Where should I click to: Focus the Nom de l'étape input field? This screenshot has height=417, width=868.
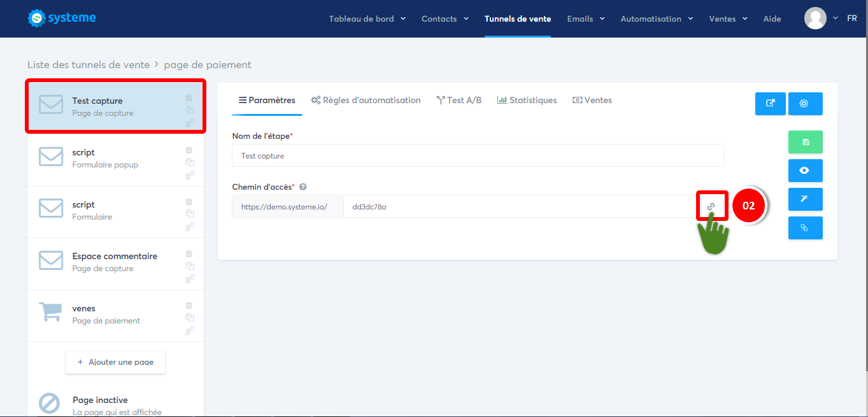point(478,155)
